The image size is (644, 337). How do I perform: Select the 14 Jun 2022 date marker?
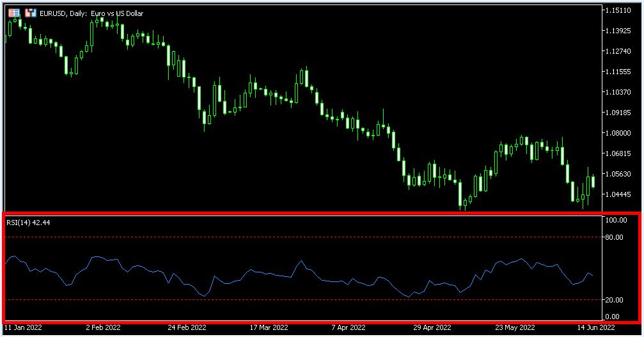coord(595,327)
